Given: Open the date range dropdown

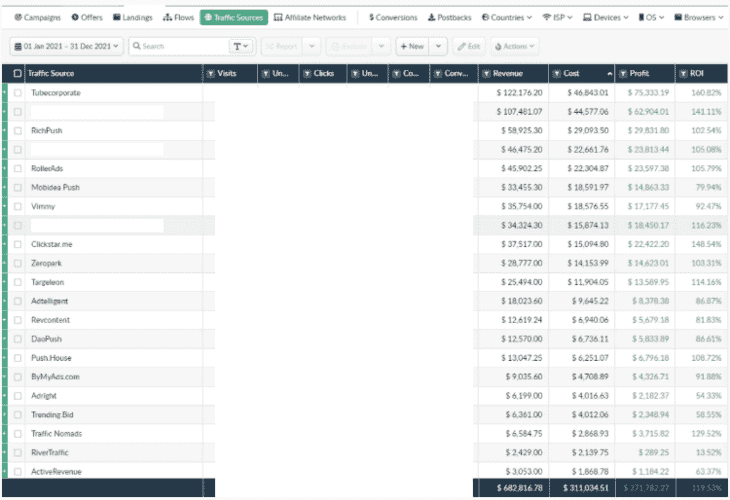Looking at the screenshot, I should point(67,46).
